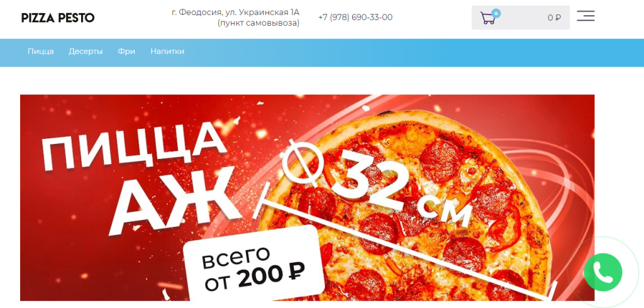The height and width of the screenshot is (308, 644).
Task: Open the shopping cart icon
Action: tap(487, 18)
